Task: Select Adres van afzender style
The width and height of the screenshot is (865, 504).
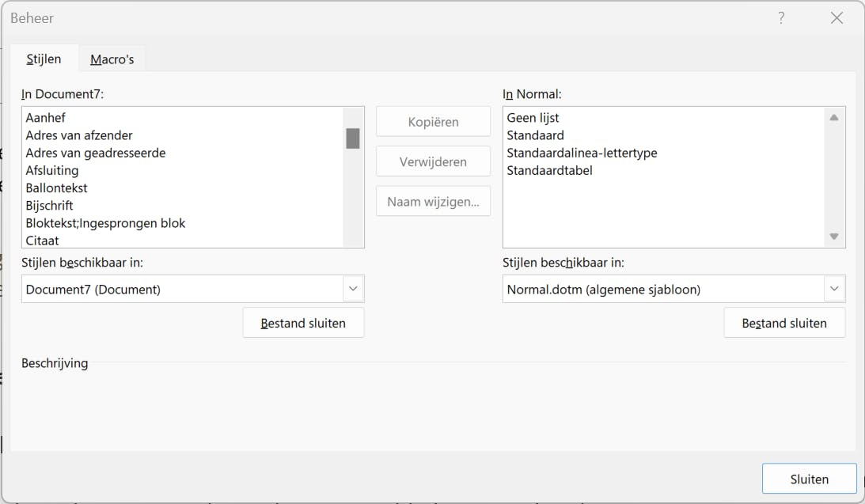Action: point(79,135)
